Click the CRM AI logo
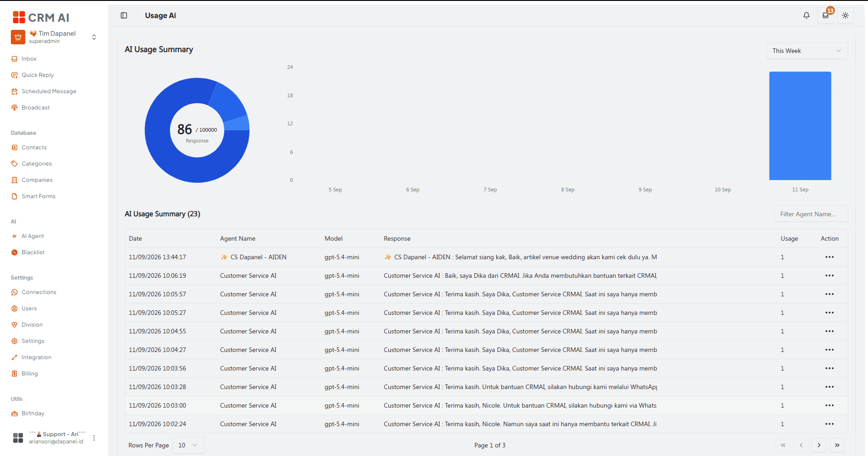Image resolution: width=868 pixels, height=456 pixels. point(41,17)
